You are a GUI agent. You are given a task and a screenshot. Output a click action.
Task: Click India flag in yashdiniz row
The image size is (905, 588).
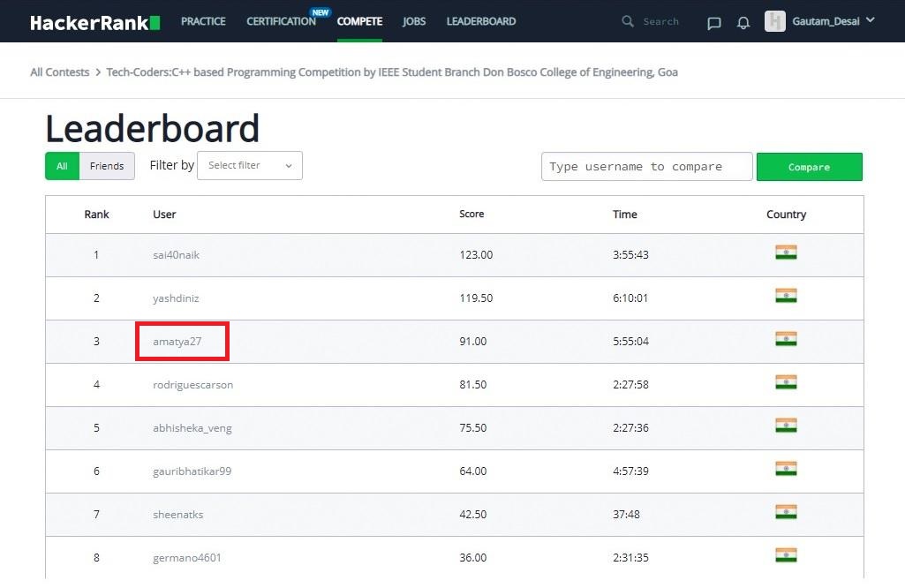pyautogui.click(x=786, y=296)
